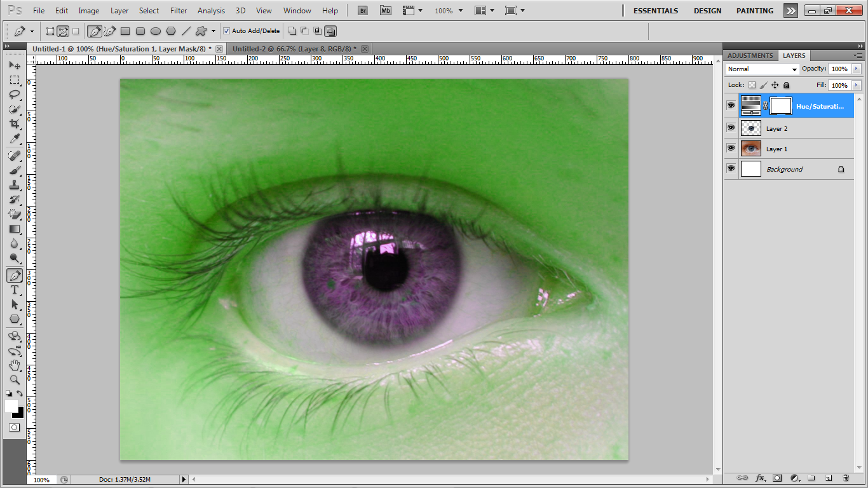Select the Crop tool
Image resolution: width=868 pixels, height=488 pixels.
point(15,124)
